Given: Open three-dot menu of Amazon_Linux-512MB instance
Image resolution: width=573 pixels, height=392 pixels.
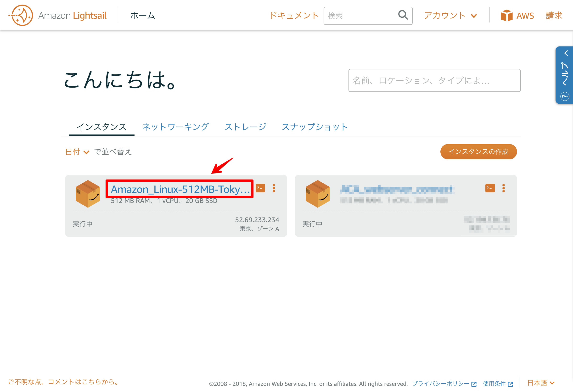Looking at the screenshot, I should 274,188.
